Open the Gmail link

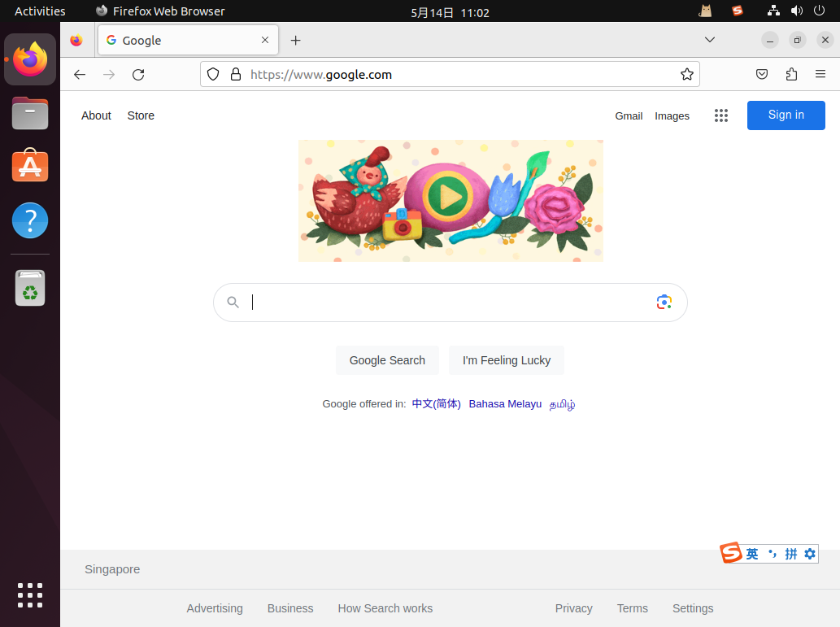point(629,115)
